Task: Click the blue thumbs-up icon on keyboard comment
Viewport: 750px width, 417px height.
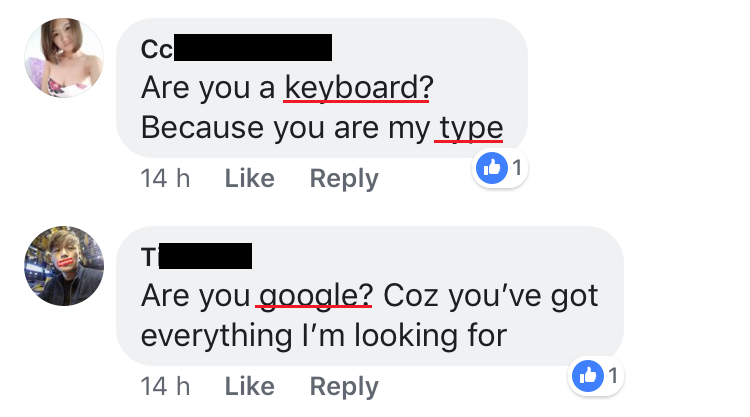Action: tap(492, 167)
